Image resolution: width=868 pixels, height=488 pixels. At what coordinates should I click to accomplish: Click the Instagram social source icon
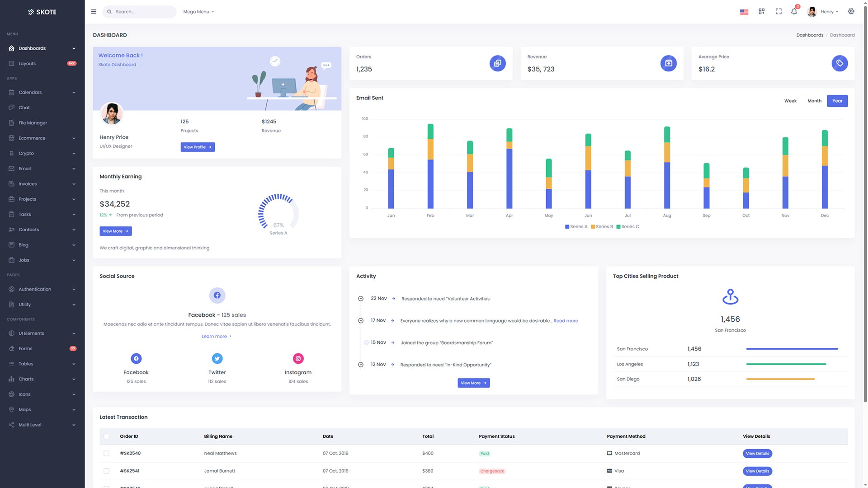[298, 359]
